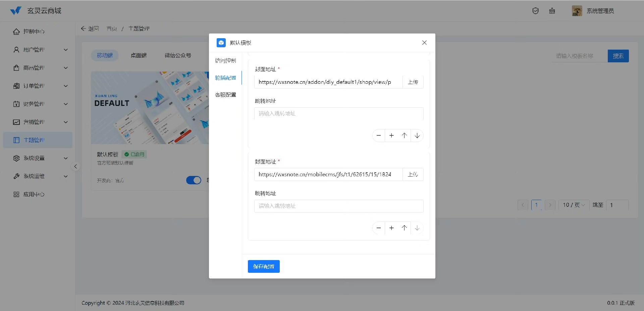Remove the diy_default1 carousel item with minus
Image resolution: width=644 pixels, height=311 pixels.
(x=379, y=135)
